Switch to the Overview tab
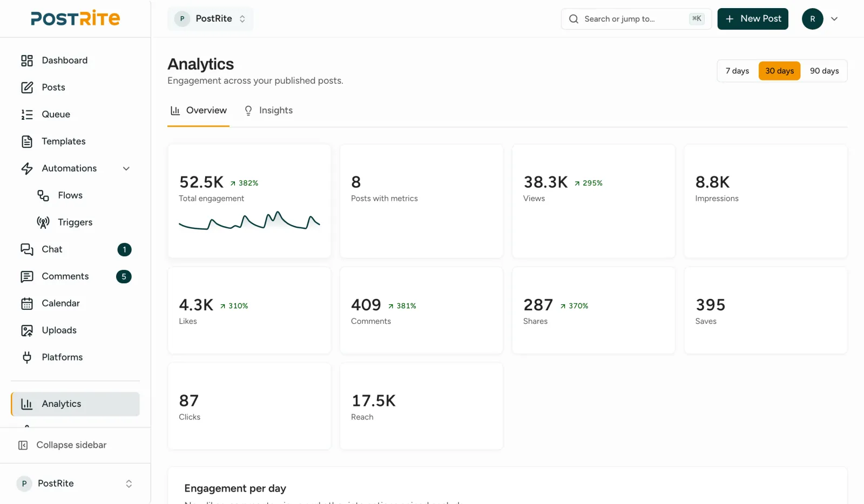Screen dimensions: 864x504 pos(198,111)
